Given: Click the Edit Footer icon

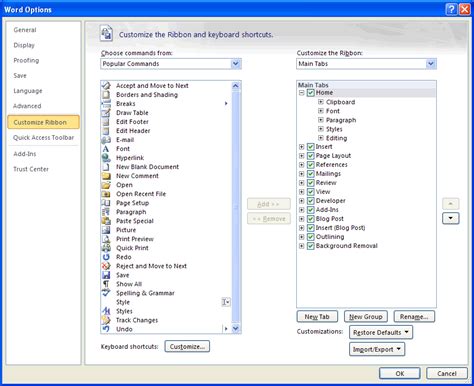Looking at the screenshot, I should click(106, 122).
